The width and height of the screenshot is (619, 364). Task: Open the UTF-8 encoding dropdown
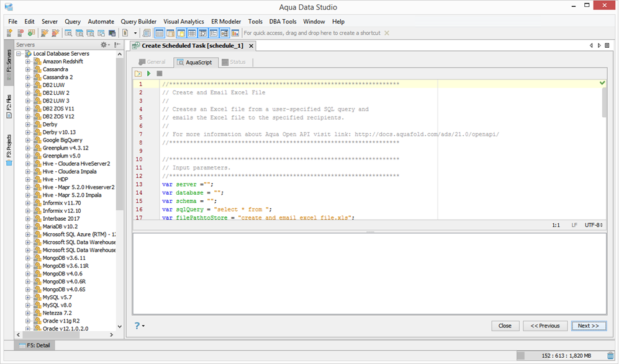(594, 225)
